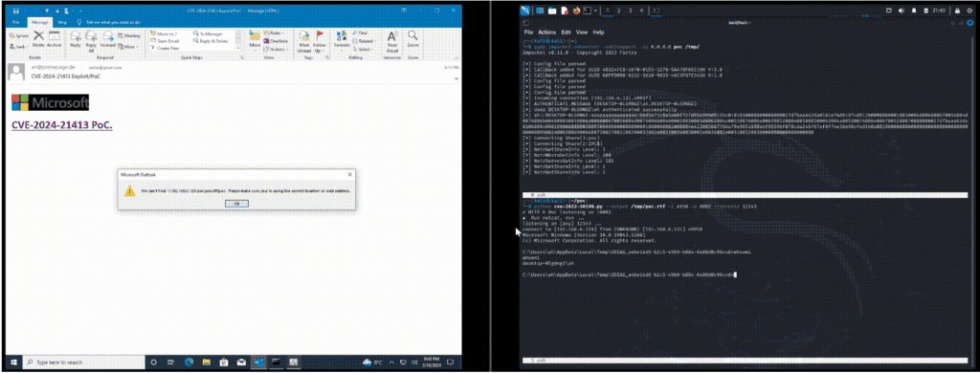
Task: Open File Explorer from Windows taskbar
Action: point(207,362)
